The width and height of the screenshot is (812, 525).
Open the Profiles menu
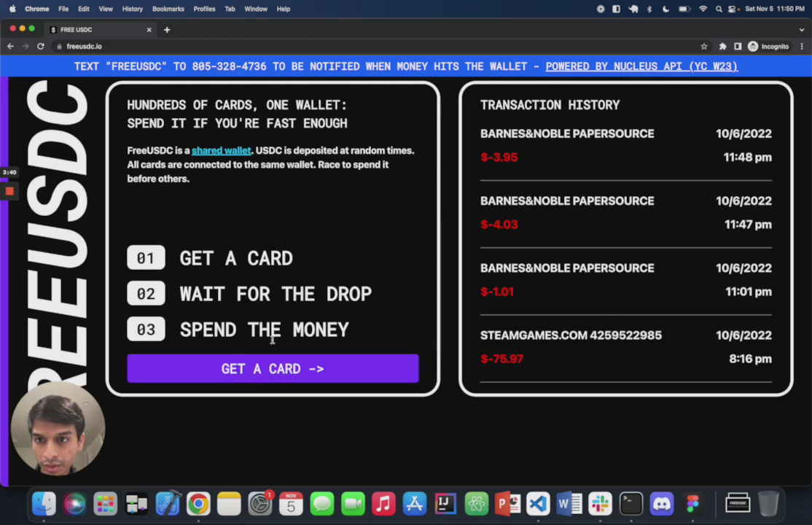(205, 9)
